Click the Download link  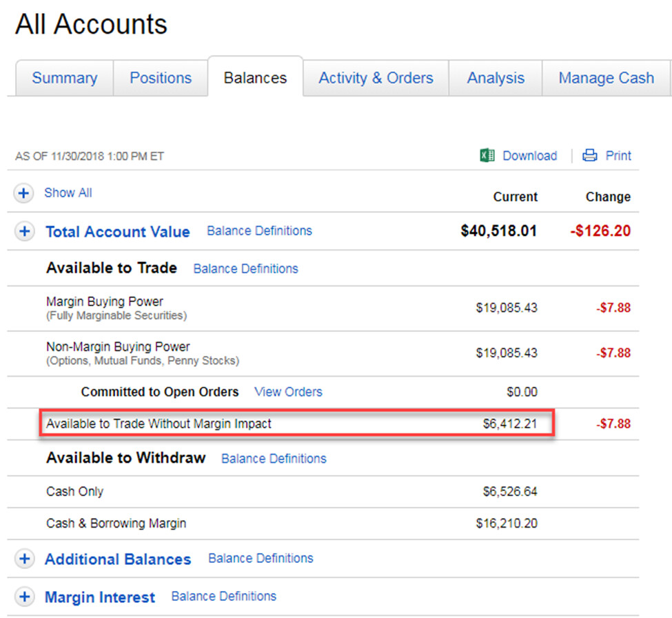[529, 156]
